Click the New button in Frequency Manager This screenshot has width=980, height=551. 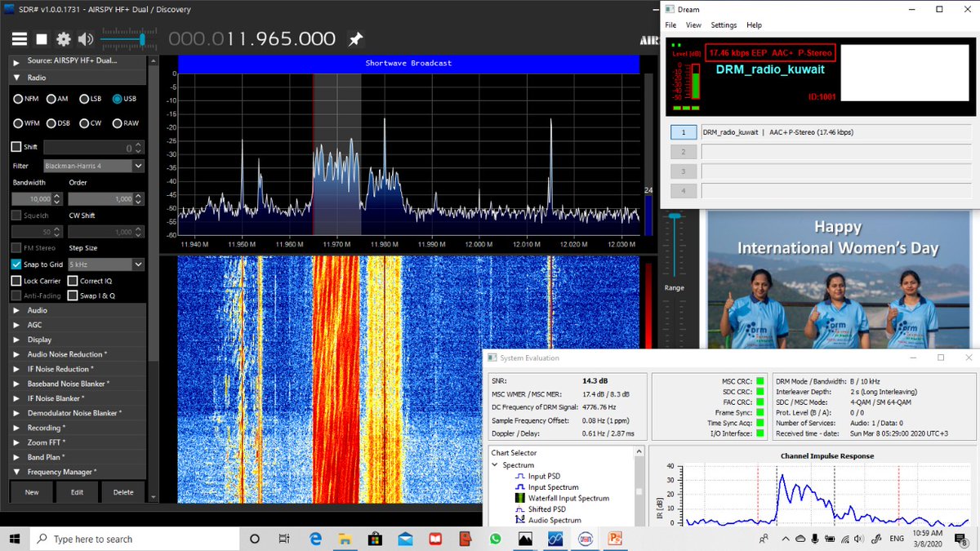point(32,492)
